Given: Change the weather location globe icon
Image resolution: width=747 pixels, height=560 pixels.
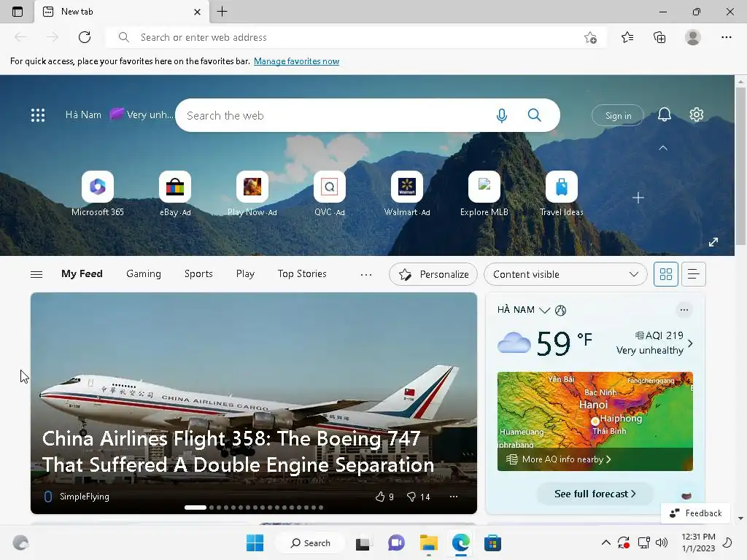Looking at the screenshot, I should pyautogui.click(x=561, y=311).
